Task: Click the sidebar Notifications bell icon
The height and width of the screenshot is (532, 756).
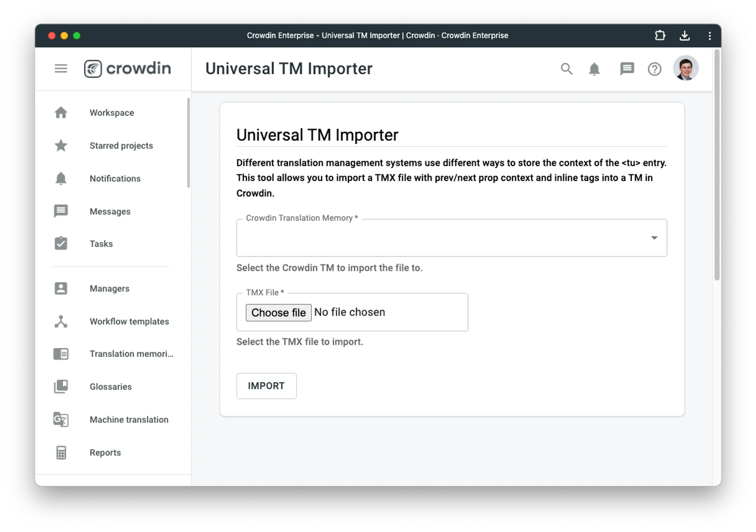Action: pos(61,179)
